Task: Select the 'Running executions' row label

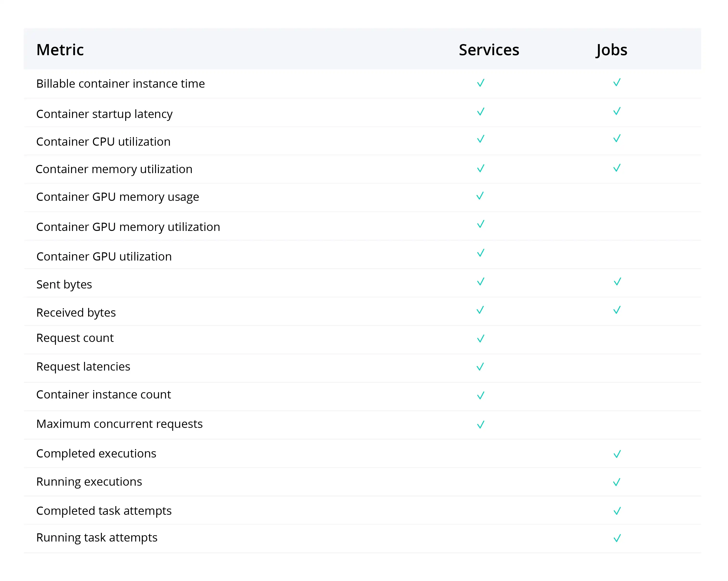Action: point(89,482)
